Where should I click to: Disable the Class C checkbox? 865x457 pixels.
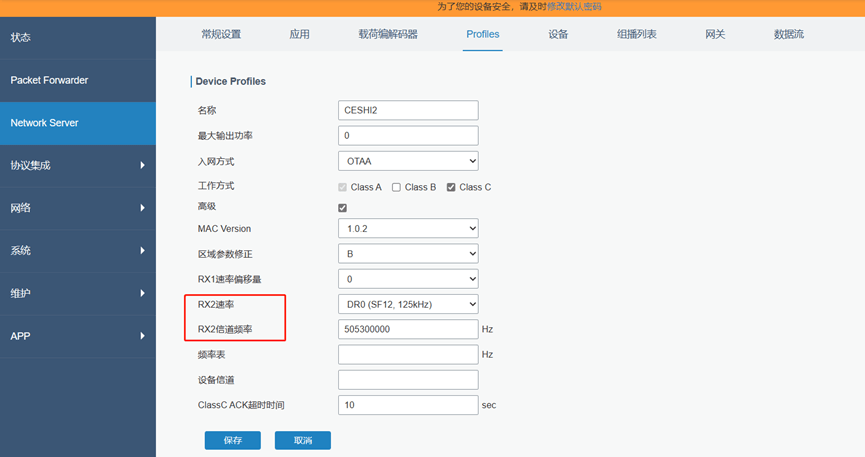point(451,188)
